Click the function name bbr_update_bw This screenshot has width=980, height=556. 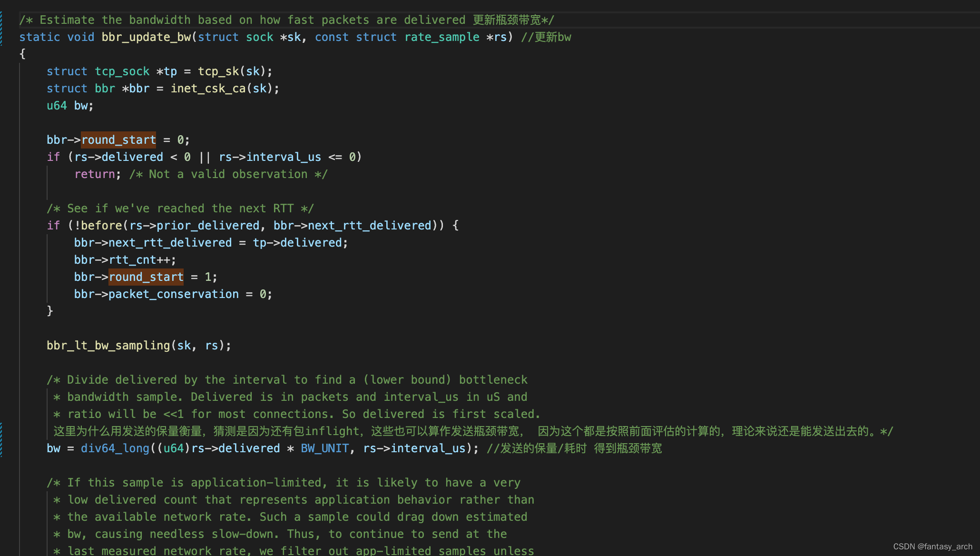tap(146, 37)
